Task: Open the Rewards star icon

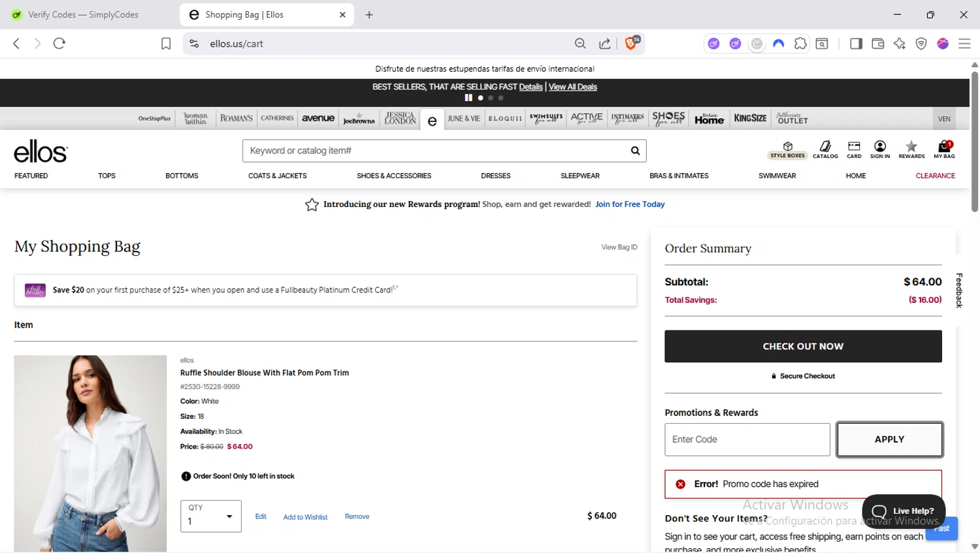Action: point(911,150)
